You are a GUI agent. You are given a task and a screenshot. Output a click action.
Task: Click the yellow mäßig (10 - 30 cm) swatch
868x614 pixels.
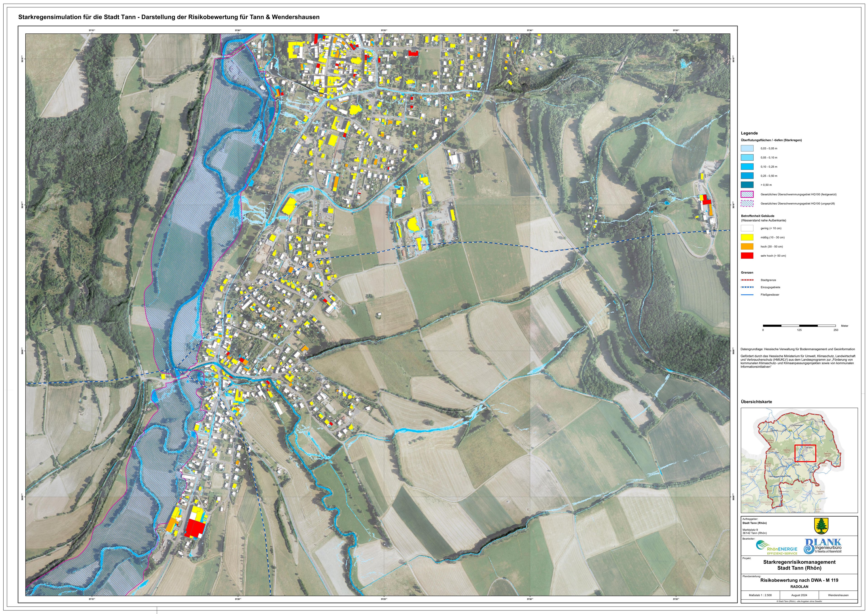click(x=747, y=237)
